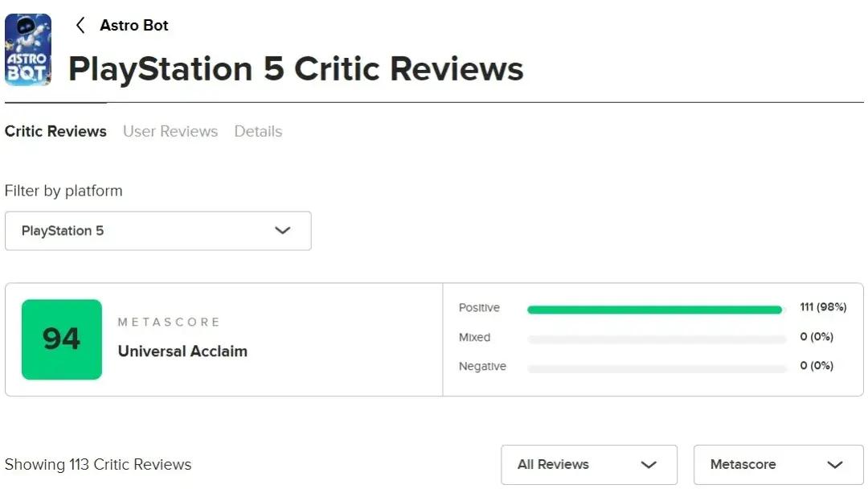
Task: Click the Positive reviews label
Action: [479, 308]
